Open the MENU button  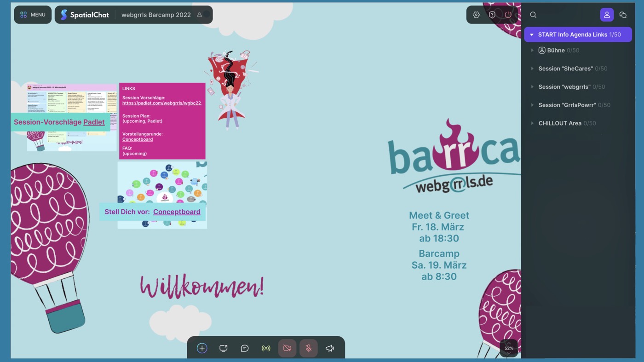(33, 15)
